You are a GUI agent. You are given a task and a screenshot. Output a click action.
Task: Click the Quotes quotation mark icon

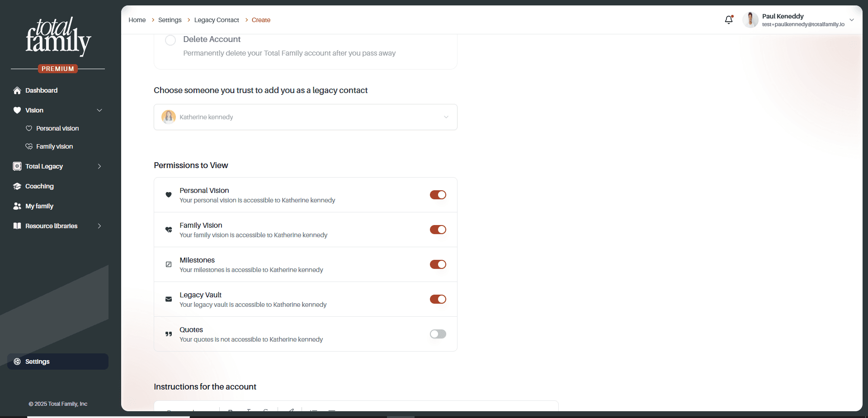(x=169, y=334)
